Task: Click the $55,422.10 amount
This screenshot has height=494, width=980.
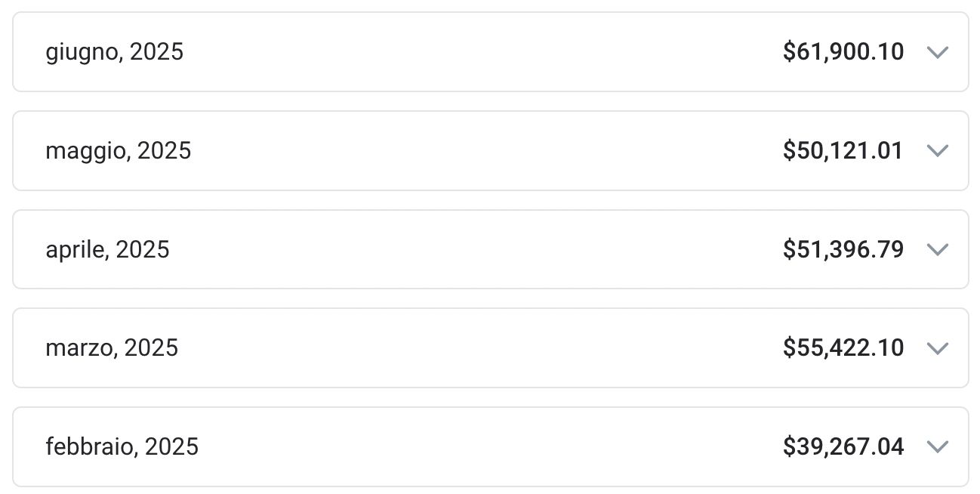Action: pos(843,348)
